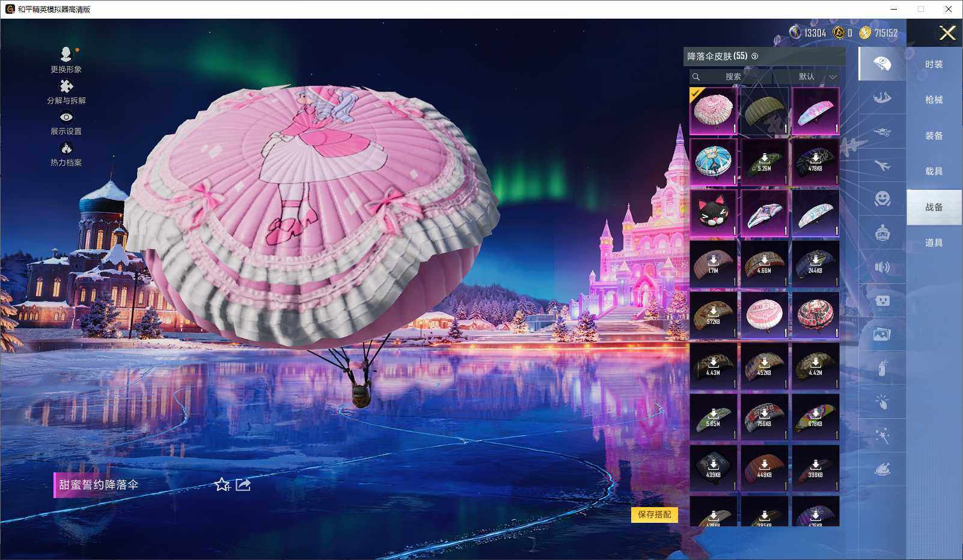
Task: Toggle 展示设置 eye visibility icon
Action: [x=66, y=118]
